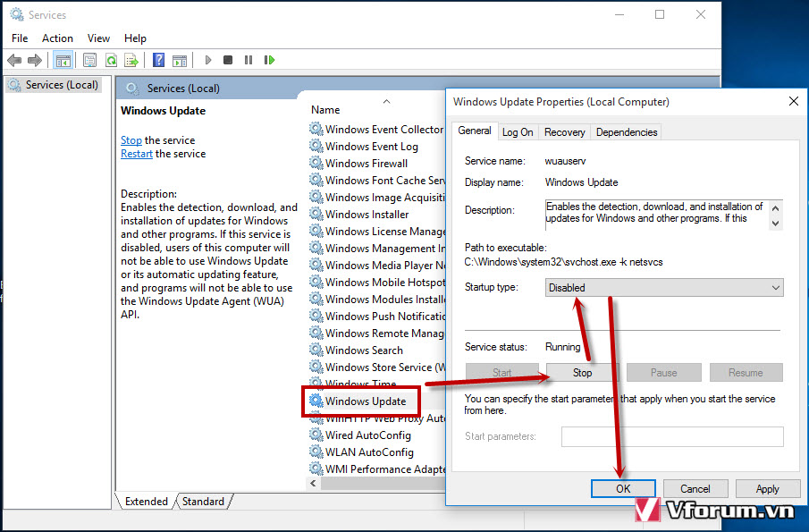Click the Cancel button
The height and width of the screenshot is (532, 809).
pyautogui.click(x=695, y=489)
